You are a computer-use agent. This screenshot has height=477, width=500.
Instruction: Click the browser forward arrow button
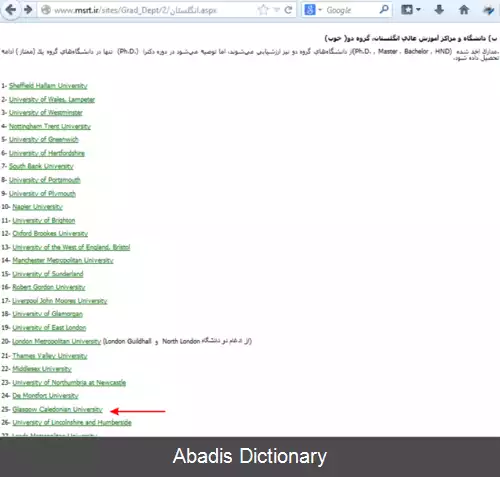(x=28, y=10)
